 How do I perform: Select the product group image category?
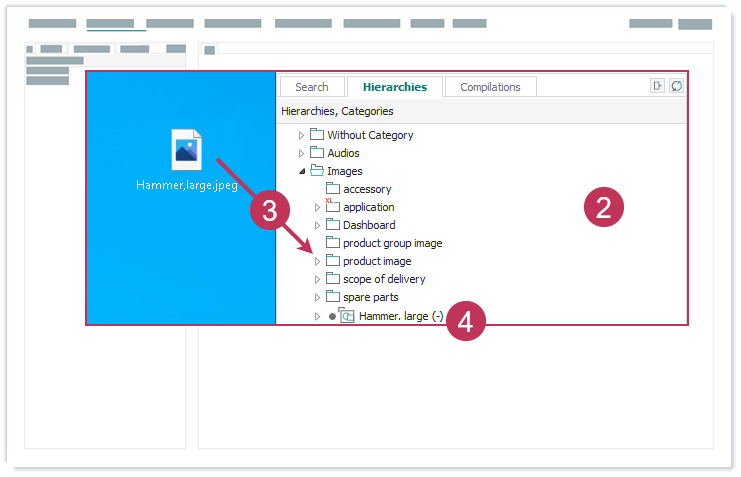(x=392, y=243)
